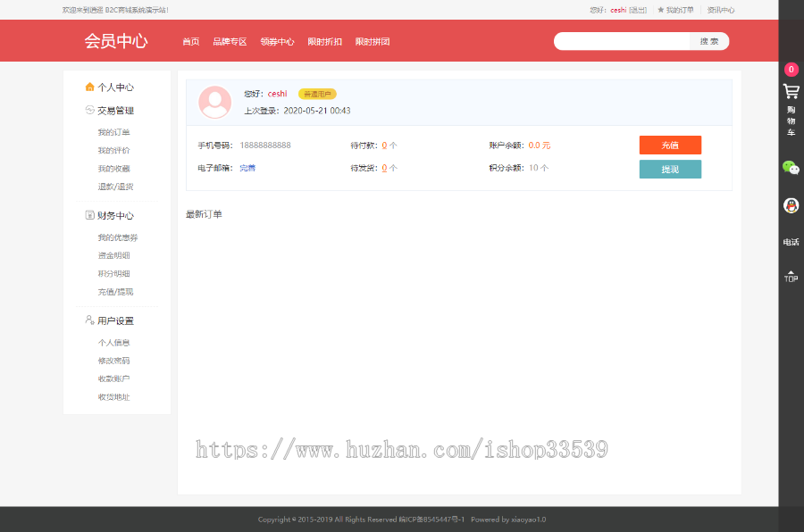The width and height of the screenshot is (804, 532).
Task: Click the 提现 withdraw button
Action: (x=670, y=169)
